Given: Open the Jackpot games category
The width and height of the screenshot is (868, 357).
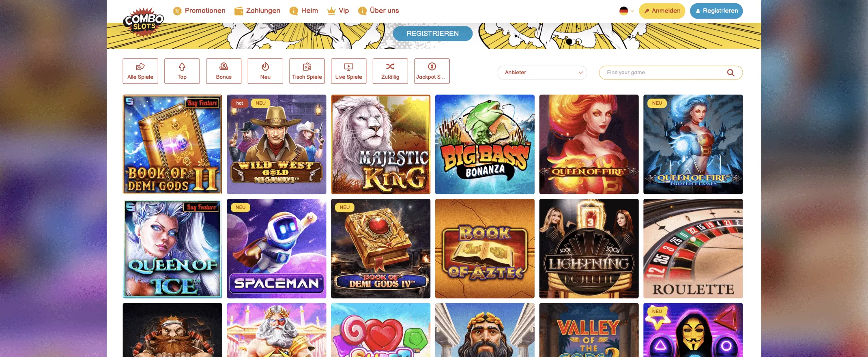Looking at the screenshot, I should pyautogui.click(x=432, y=71).
